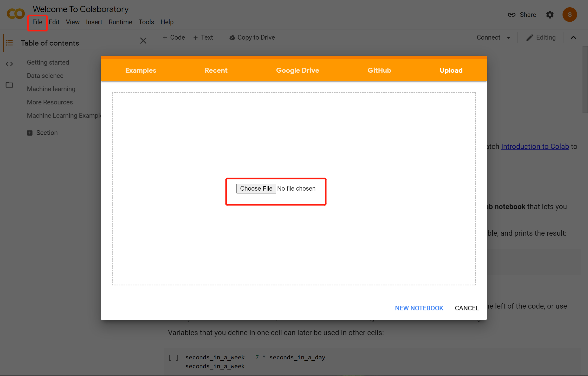Insert a new code cell
Image resolution: width=588 pixels, height=376 pixels.
(x=174, y=37)
